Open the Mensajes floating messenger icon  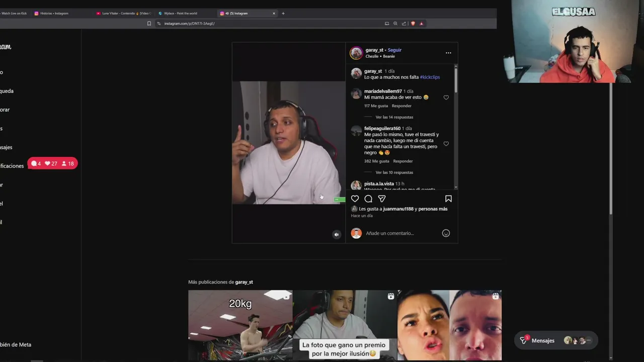tap(523, 340)
